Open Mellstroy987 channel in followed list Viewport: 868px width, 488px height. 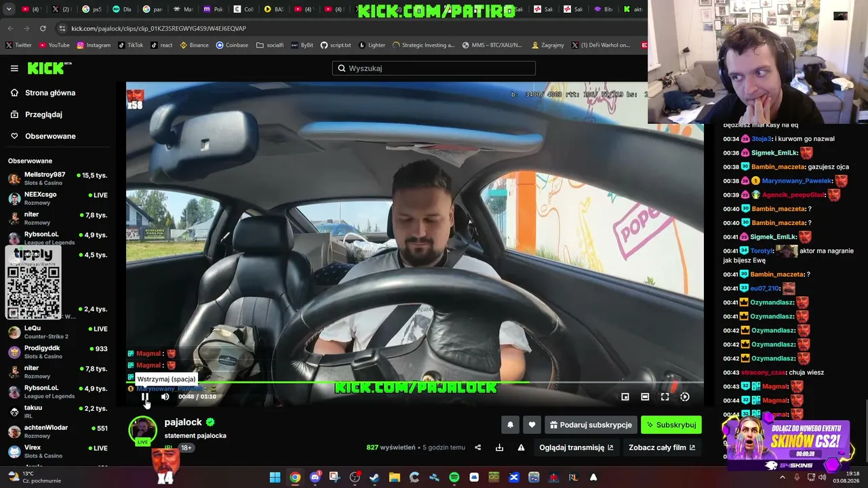58,178
